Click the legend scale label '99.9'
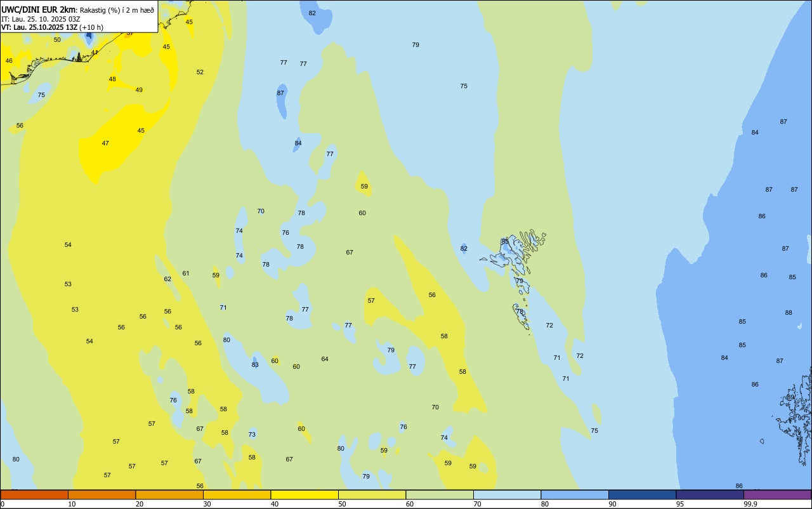 pos(750,504)
